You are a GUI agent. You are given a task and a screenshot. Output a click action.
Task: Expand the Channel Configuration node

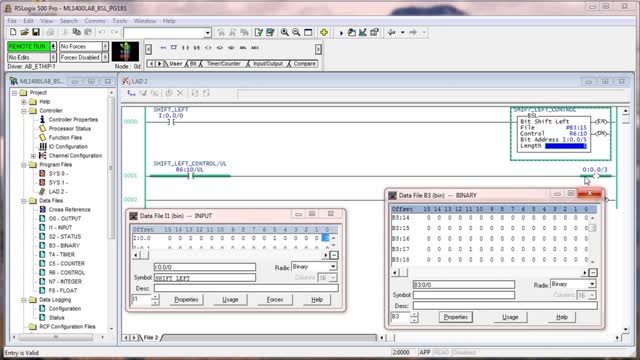(x=33, y=156)
